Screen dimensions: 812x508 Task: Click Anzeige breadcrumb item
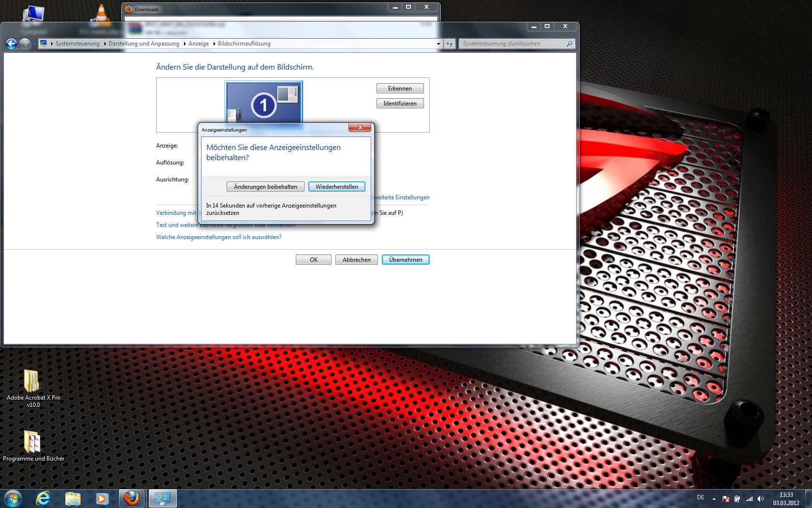[199, 44]
